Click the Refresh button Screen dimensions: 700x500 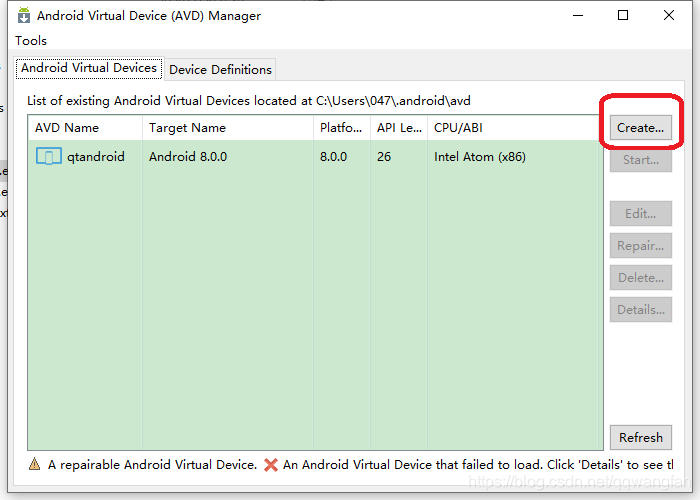[x=641, y=438]
